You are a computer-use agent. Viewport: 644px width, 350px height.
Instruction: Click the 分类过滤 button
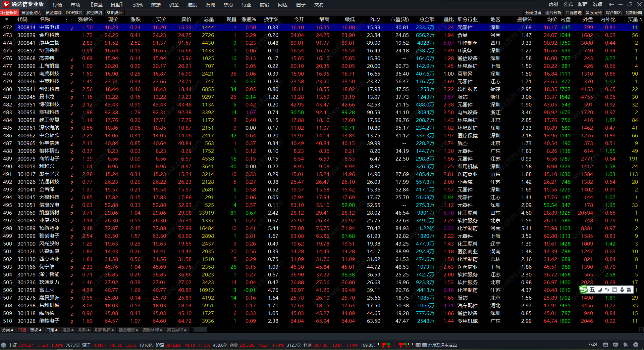pos(533,13)
